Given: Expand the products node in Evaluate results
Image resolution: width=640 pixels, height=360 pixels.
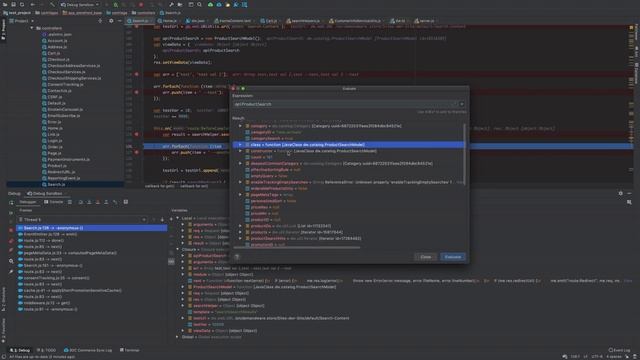Looking at the screenshot, I should coord(240,232).
